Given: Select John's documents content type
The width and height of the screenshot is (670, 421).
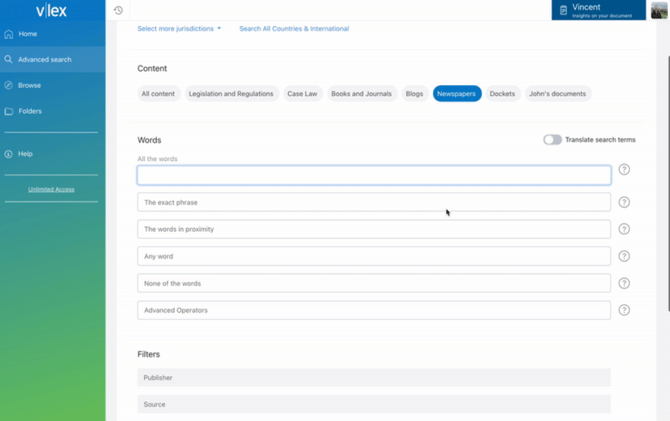Looking at the screenshot, I should pos(557,94).
